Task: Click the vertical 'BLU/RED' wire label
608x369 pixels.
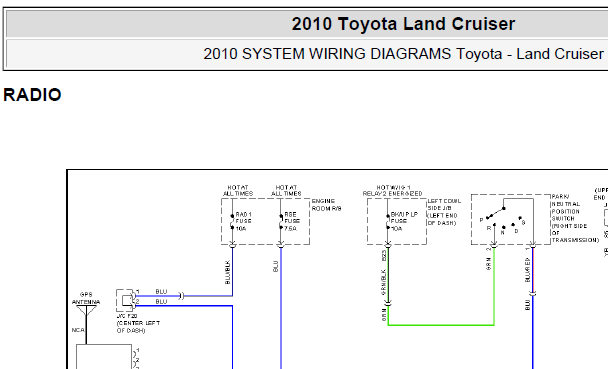Action: click(527, 269)
